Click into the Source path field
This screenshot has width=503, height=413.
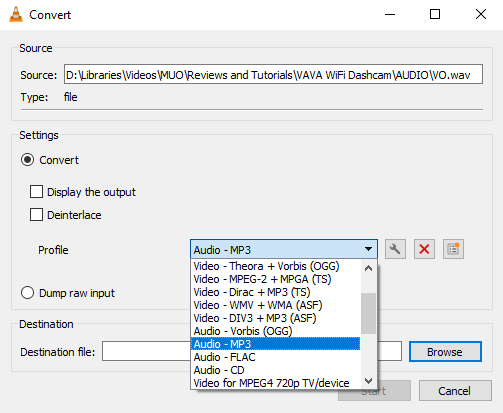(273, 74)
